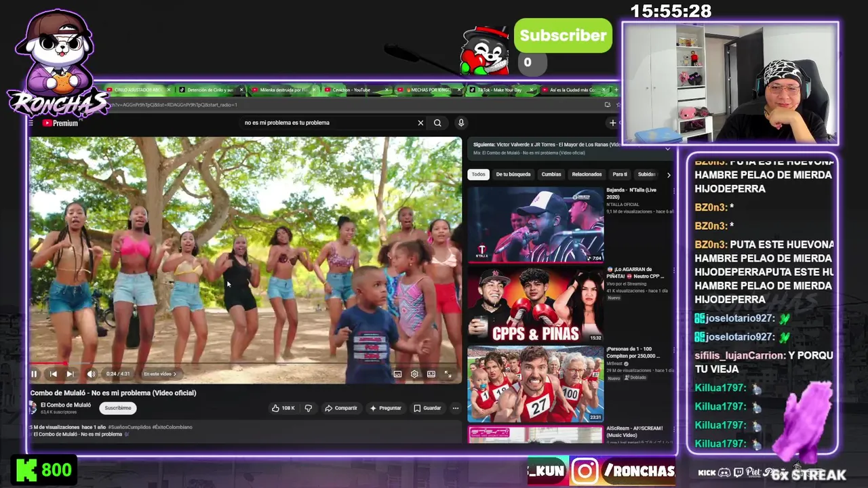The height and width of the screenshot is (488, 868).
Task: Save video with Guardar button
Action: (427, 408)
